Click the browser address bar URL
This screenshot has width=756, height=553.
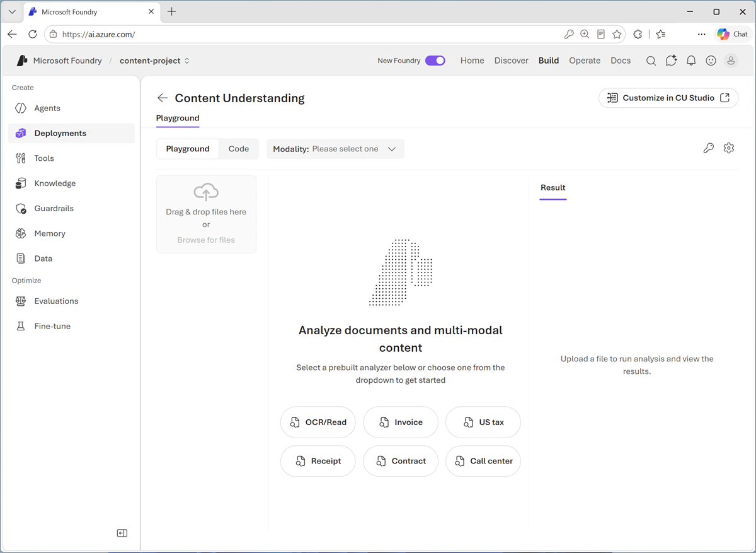click(x=99, y=35)
